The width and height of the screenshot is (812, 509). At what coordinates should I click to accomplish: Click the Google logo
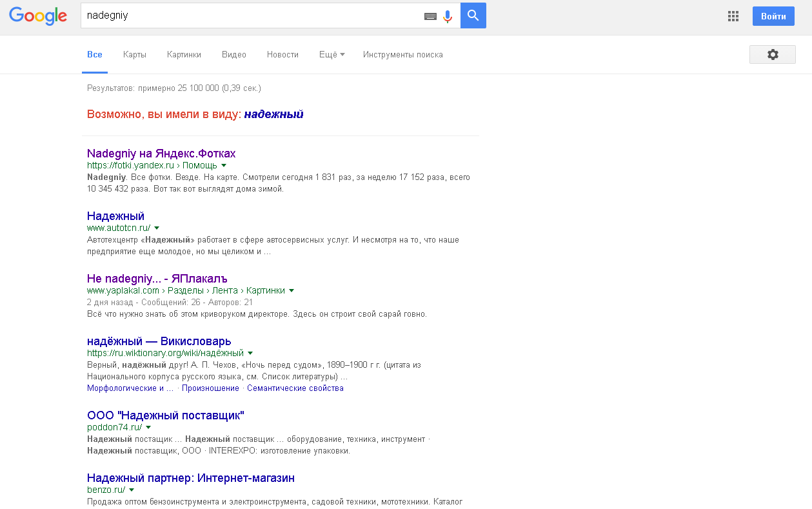[x=38, y=15]
